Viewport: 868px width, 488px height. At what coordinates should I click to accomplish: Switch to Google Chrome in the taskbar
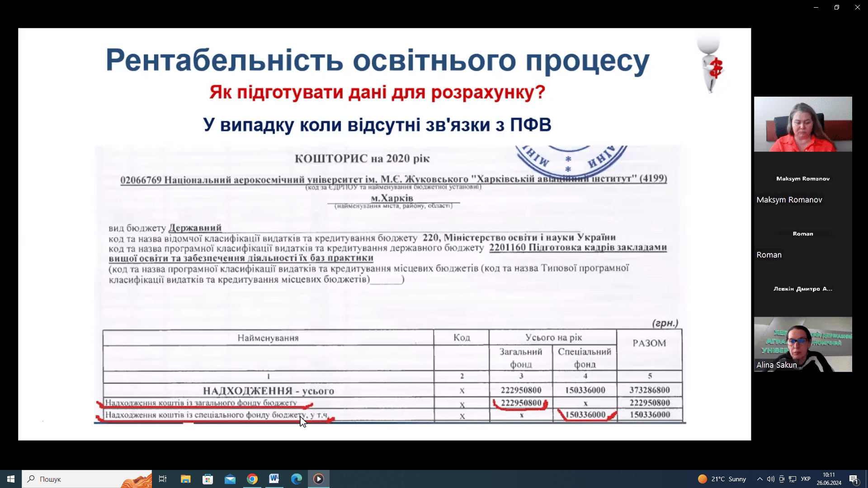pos(252,479)
